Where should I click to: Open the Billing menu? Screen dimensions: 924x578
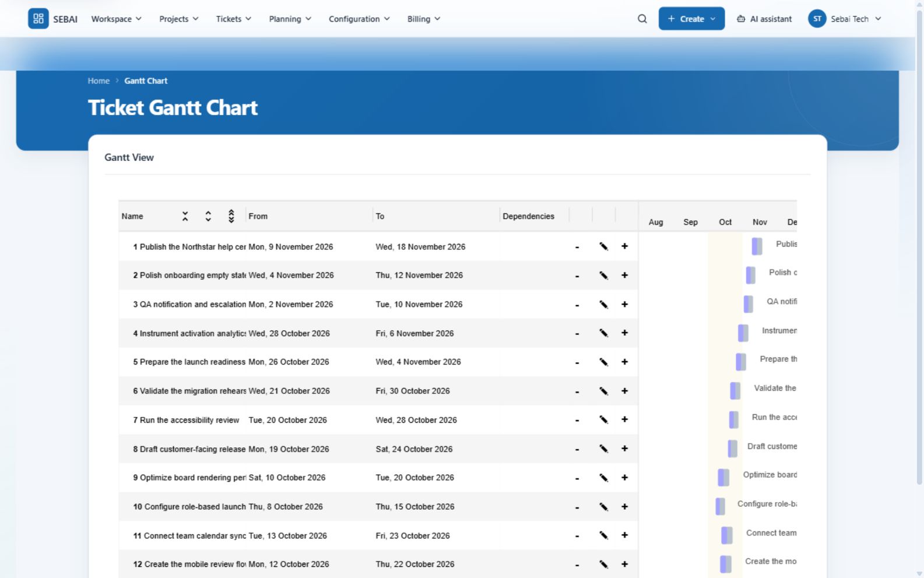point(424,19)
